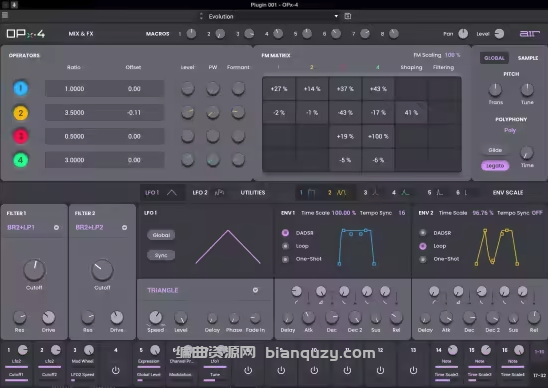Click operator 2 Offset field -0.11
This screenshot has width=548, height=388.
pyautogui.click(x=134, y=113)
